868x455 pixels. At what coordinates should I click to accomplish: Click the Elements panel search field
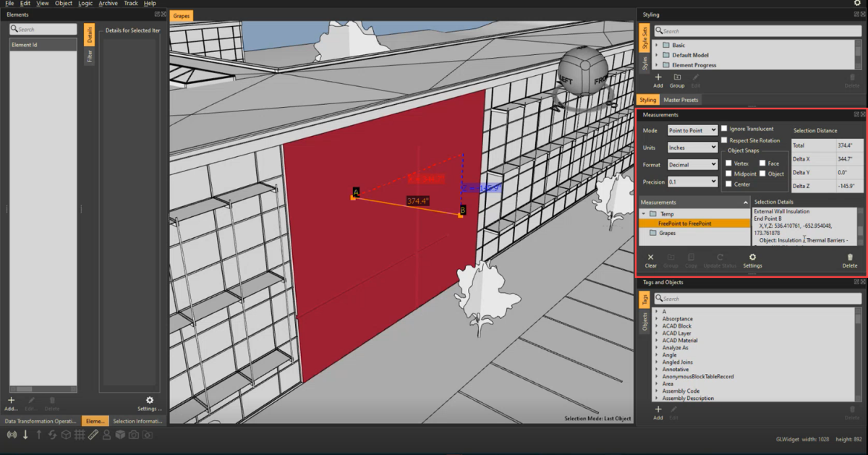pyautogui.click(x=43, y=29)
